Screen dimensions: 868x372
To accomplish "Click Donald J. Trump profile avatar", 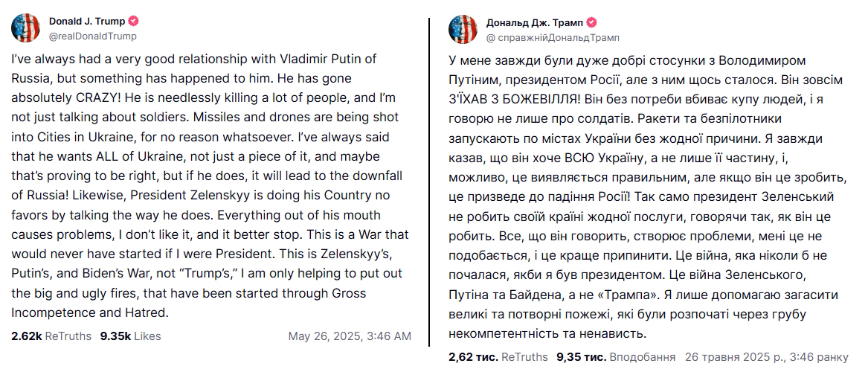I will [x=25, y=28].
